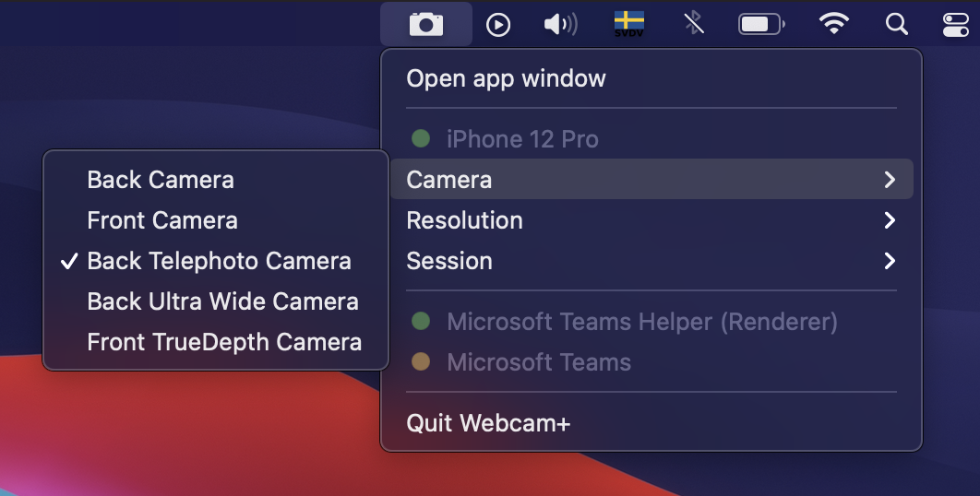Click the Webcam+ camera menu bar icon
Image resolution: width=980 pixels, height=496 pixels.
click(426, 24)
